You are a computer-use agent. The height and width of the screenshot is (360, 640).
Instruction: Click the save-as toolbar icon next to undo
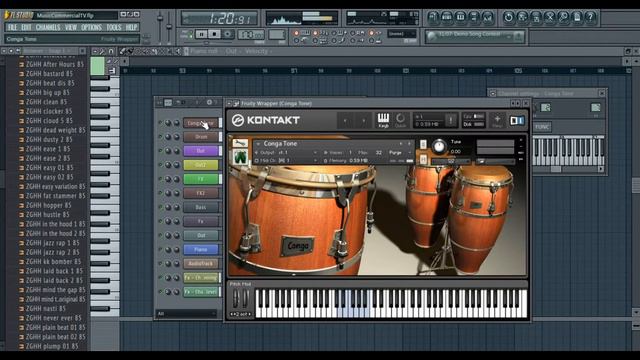tap(522, 18)
